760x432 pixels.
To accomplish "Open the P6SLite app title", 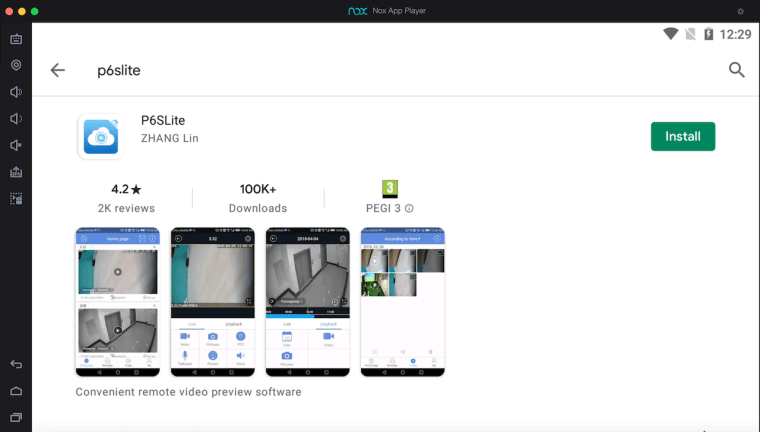I will click(x=163, y=120).
